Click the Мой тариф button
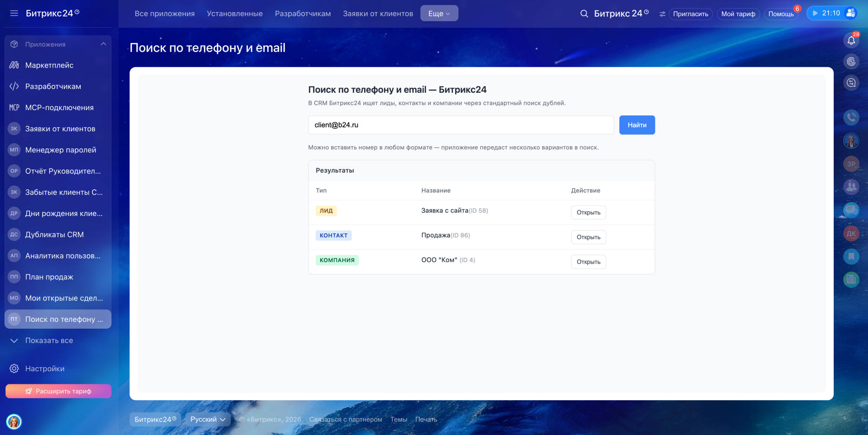This screenshot has height=435, width=868. pos(738,14)
